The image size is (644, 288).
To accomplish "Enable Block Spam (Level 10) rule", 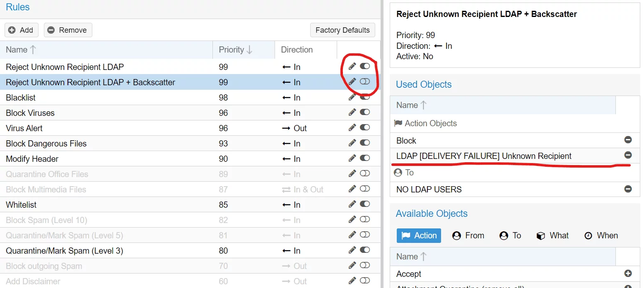I will tap(365, 220).
